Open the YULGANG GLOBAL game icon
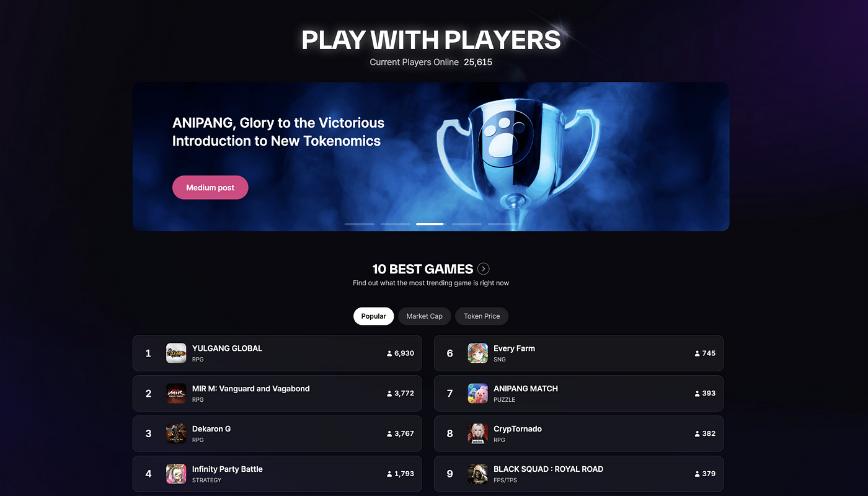 176,353
